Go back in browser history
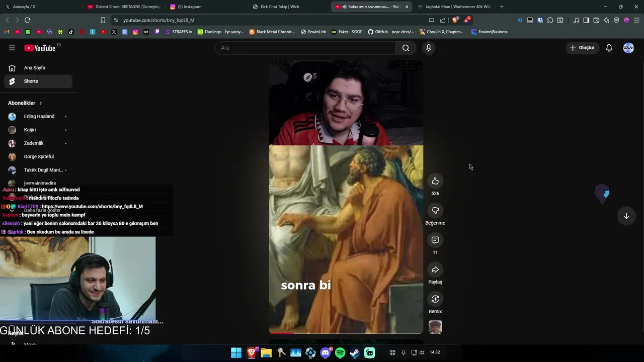This screenshot has height=362, width=644. tap(7, 20)
